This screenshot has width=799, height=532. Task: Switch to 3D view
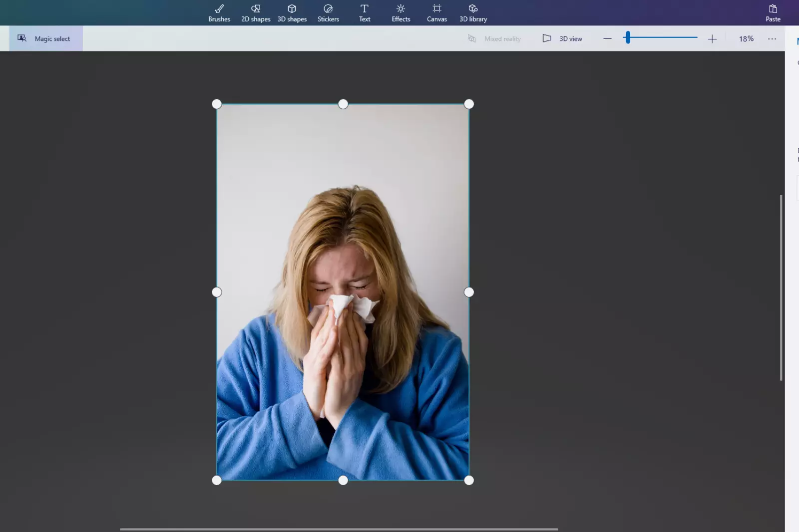coord(562,38)
